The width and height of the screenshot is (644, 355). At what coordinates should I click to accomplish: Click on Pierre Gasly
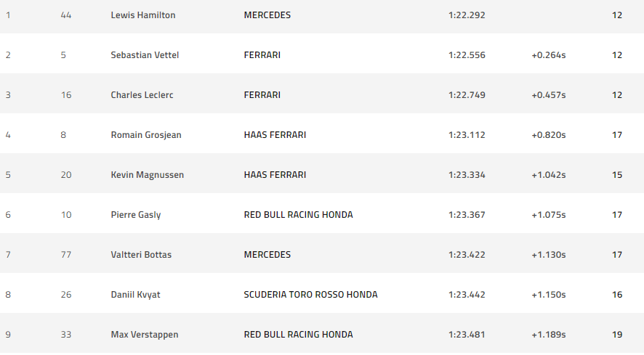coord(136,215)
